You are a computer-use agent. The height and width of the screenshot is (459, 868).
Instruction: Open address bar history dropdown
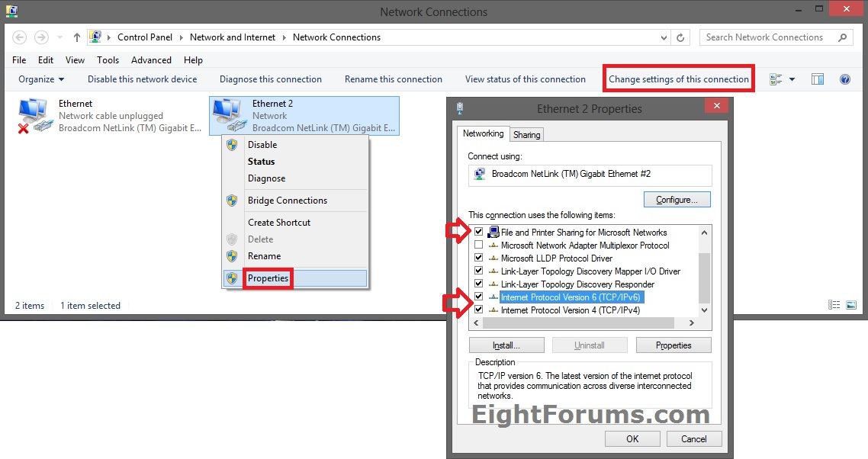tap(664, 37)
